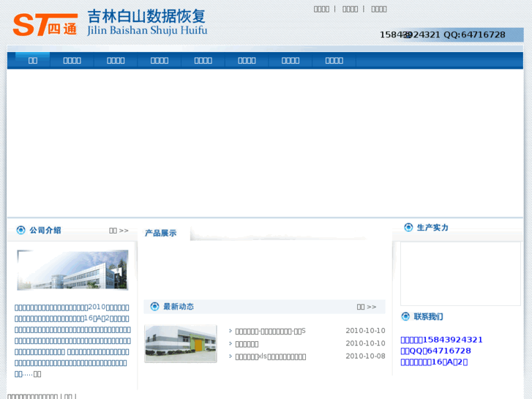Screen dimensions: 532x399
Task: Click the 2010-10-08 news date
Action: tap(365, 357)
